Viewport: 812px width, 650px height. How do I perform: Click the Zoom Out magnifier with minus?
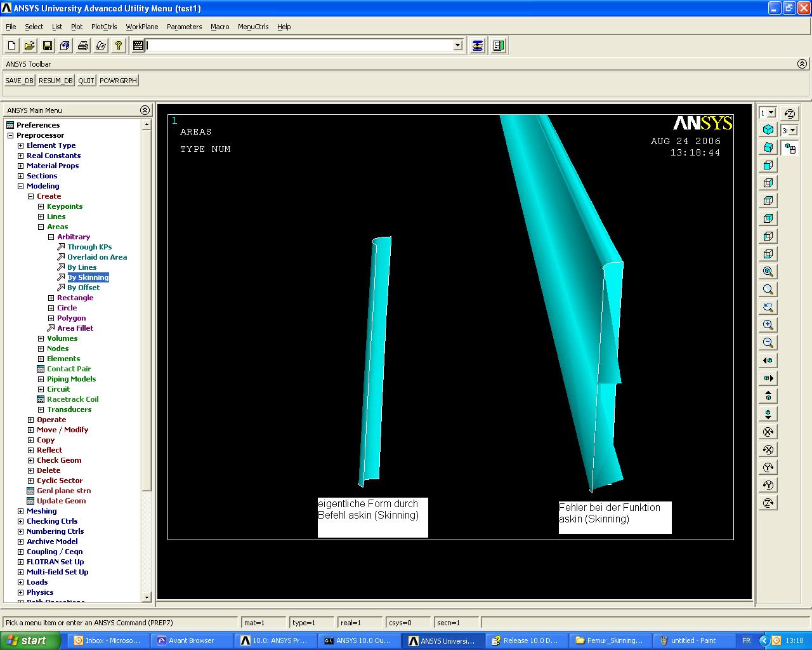point(768,343)
